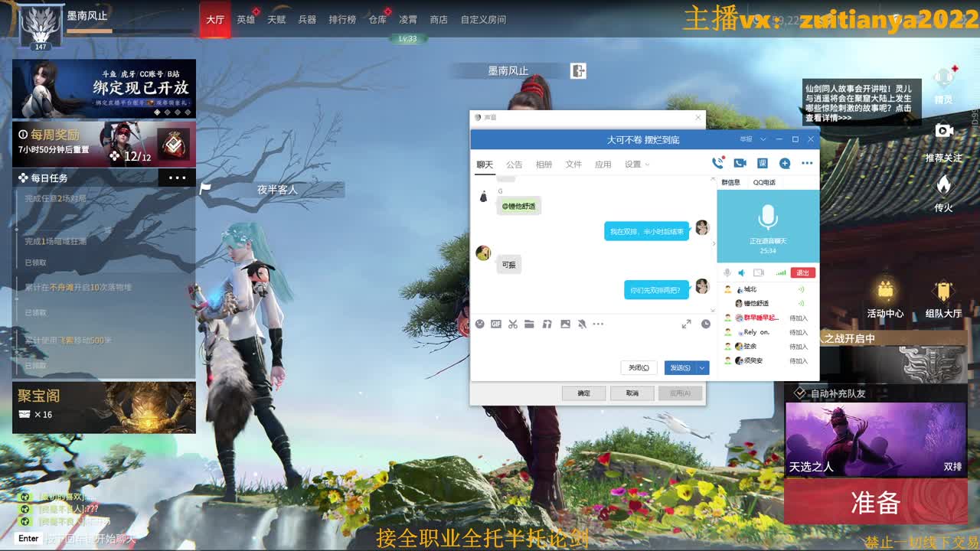Click the 准备 ready button
The height and width of the screenshot is (551, 980).
click(x=875, y=503)
